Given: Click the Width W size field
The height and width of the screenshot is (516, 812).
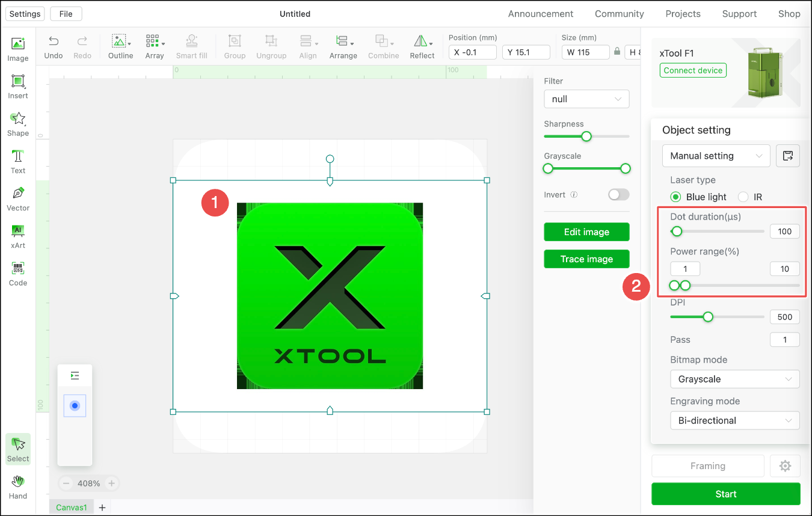Looking at the screenshot, I should [586, 52].
